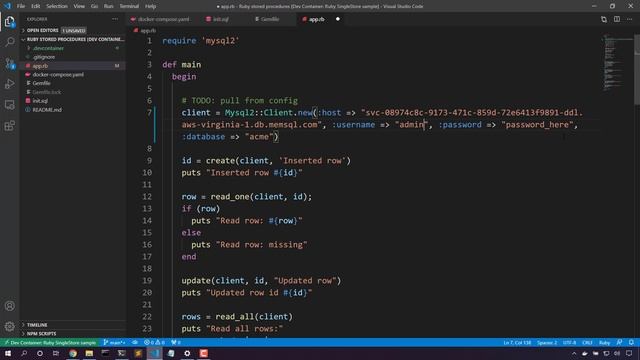The width and height of the screenshot is (640, 360).
Task: Change file encoding via UTF-8
Action: coord(569,342)
